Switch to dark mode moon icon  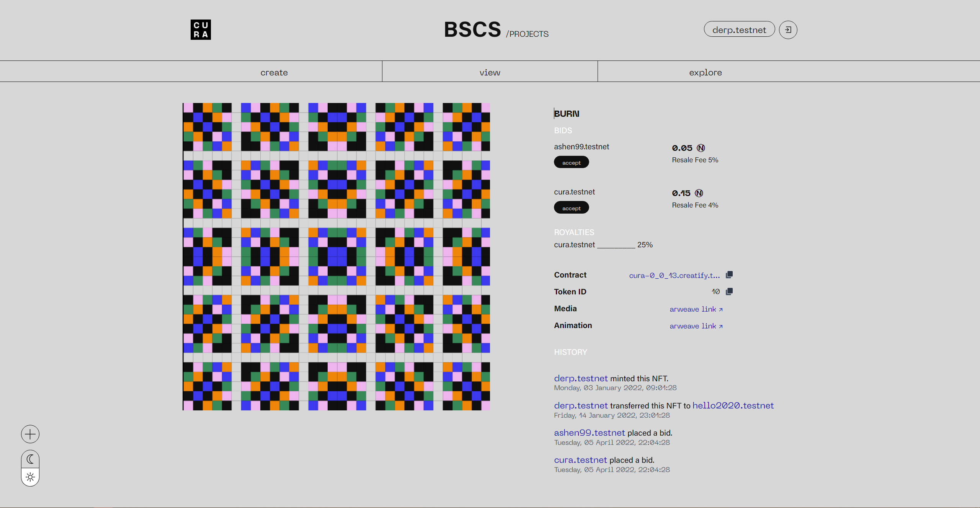30,459
